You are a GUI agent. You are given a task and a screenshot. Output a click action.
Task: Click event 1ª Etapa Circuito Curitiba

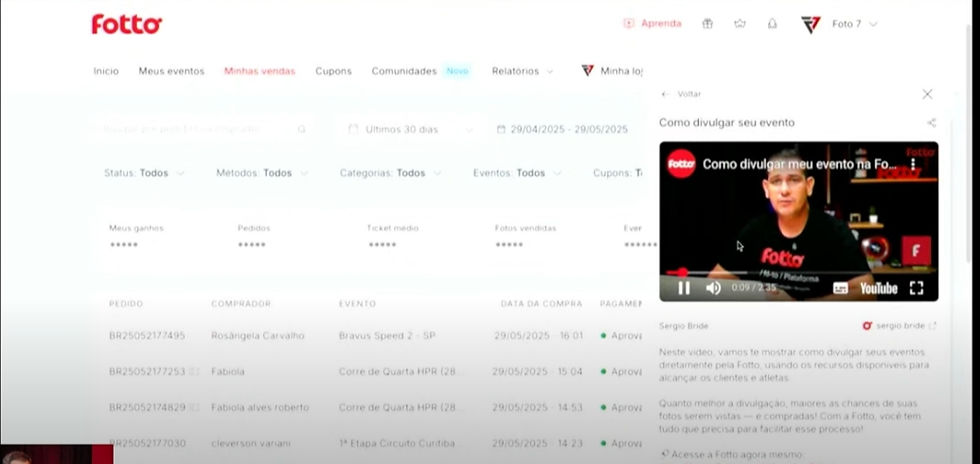coord(397,443)
